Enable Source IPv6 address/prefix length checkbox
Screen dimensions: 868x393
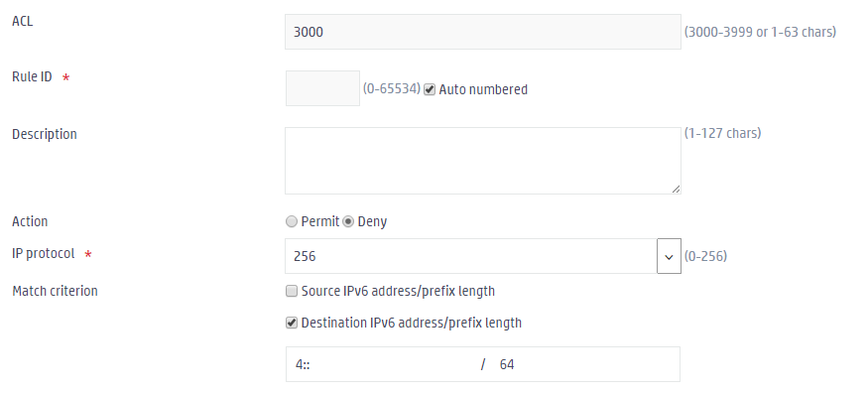pyautogui.click(x=292, y=291)
